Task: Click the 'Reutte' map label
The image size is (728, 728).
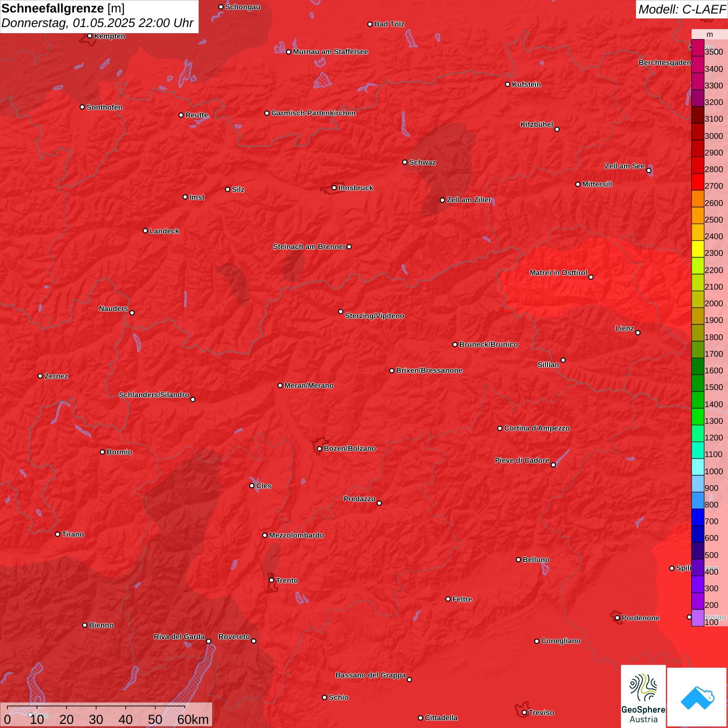Action: coord(197,115)
